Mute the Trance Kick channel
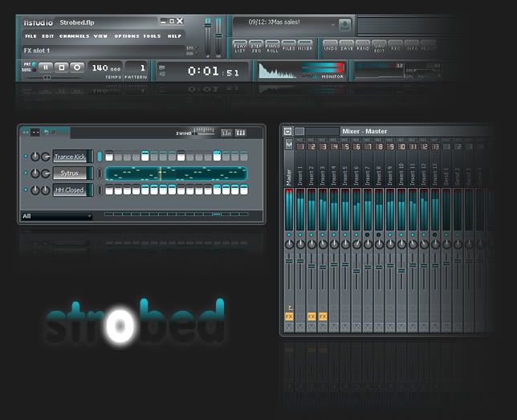This screenshot has height=420, width=517. 26,156
